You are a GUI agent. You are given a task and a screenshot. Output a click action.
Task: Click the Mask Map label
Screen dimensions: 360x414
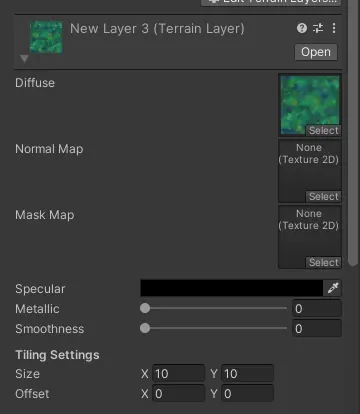45,215
